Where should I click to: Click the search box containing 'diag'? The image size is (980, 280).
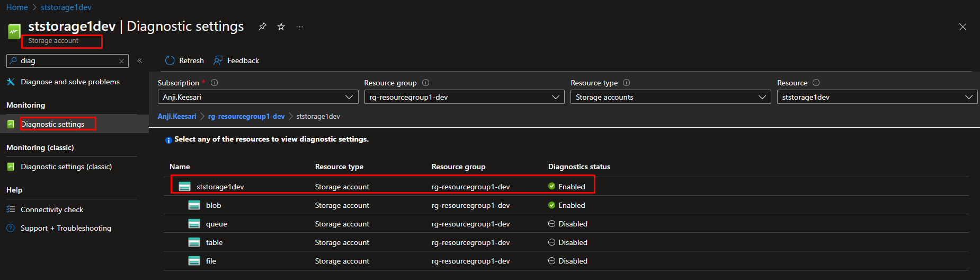coord(67,61)
